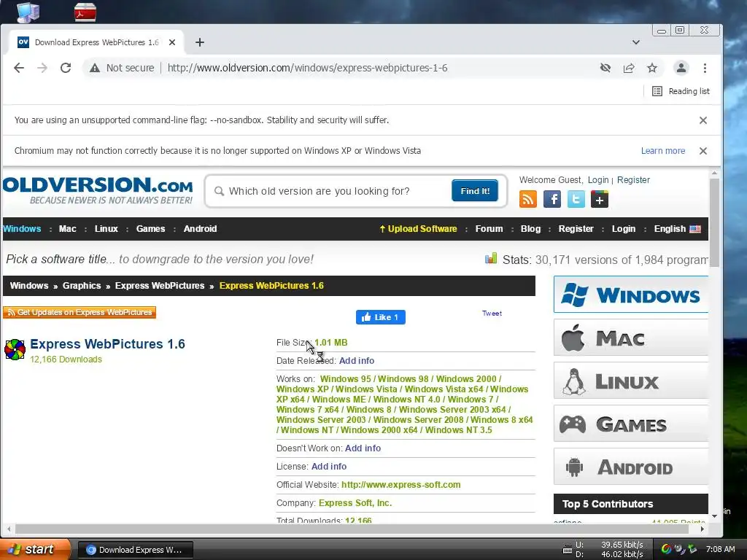Image resolution: width=747 pixels, height=560 pixels.
Task: Click Register beside Welcome Guest
Action: [x=633, y=180]
